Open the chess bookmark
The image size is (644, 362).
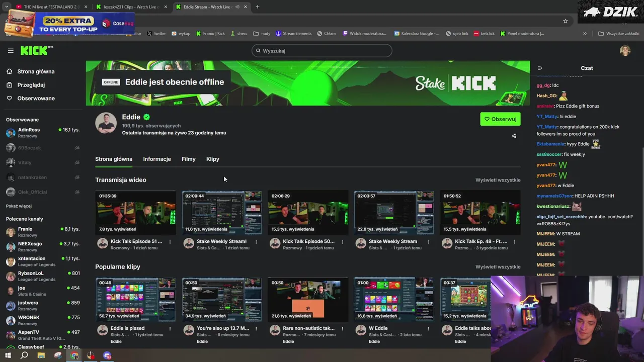238,34
